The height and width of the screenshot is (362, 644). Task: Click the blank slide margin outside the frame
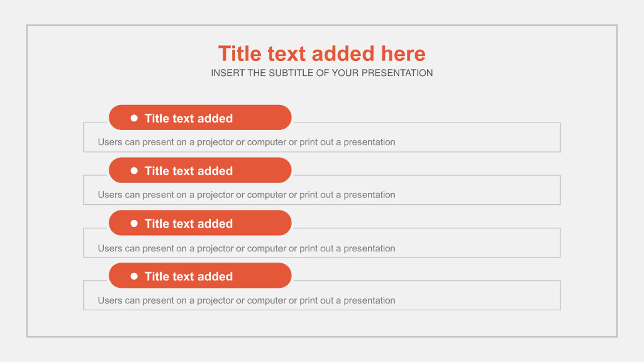(322, 351)
